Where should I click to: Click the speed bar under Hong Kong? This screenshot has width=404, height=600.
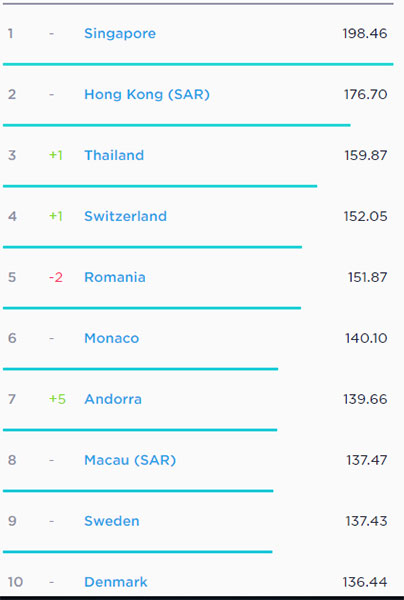coord(177,125)
